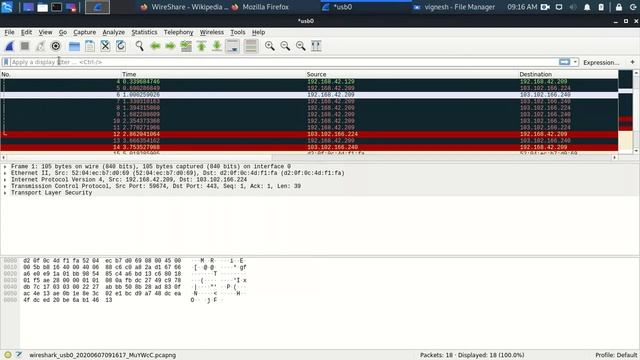Viewport: 640px width, 360px height.
Task: Open the Help menu
Action: tap(258, 32)
